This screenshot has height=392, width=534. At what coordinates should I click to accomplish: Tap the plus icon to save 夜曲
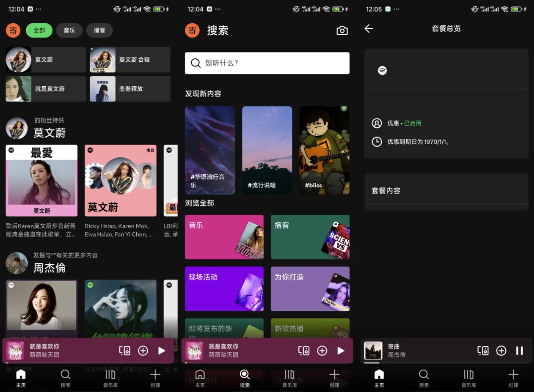[x=501, y=350]
